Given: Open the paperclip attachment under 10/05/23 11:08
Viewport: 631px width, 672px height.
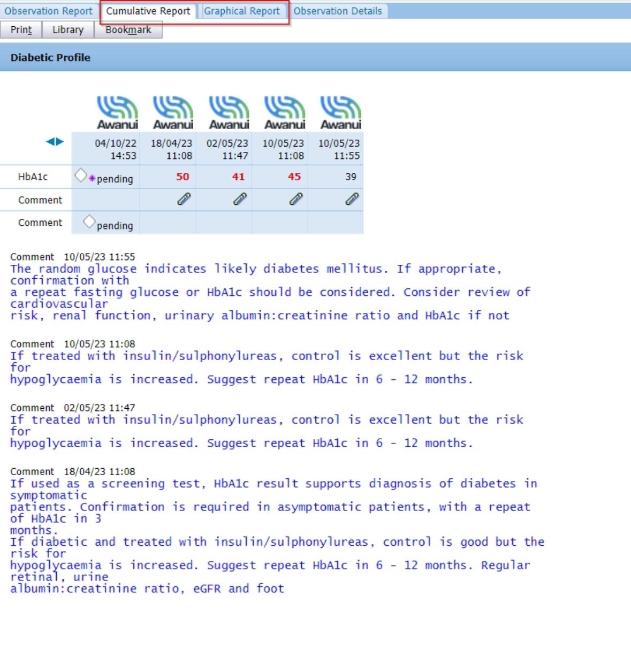Looking at the screenshot, I should point(295,199).
